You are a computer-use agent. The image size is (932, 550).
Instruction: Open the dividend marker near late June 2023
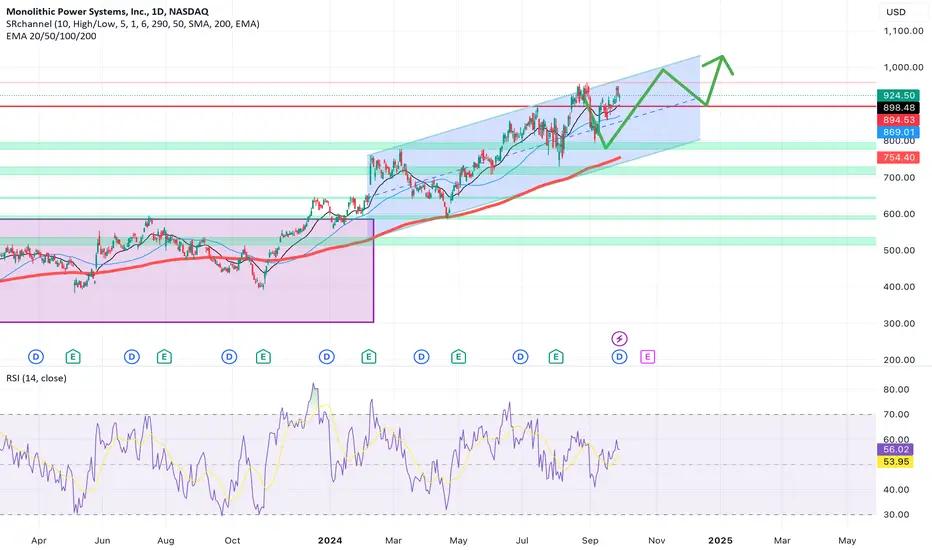(131, 357)
